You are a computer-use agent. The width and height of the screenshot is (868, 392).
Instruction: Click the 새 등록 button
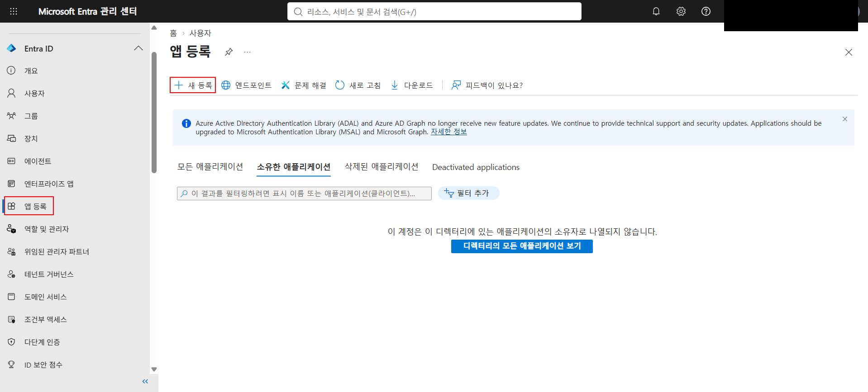pyautogui.click(x=193, y=85)
